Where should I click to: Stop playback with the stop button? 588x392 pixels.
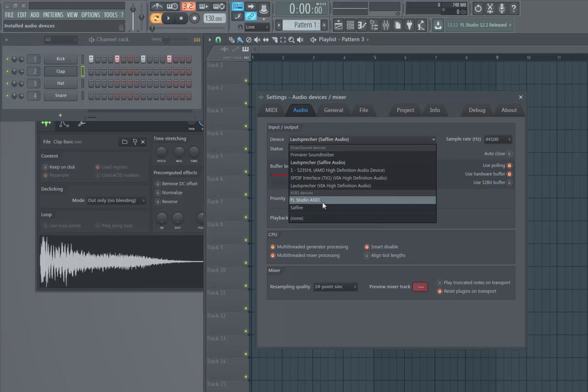tap(181, 18)
